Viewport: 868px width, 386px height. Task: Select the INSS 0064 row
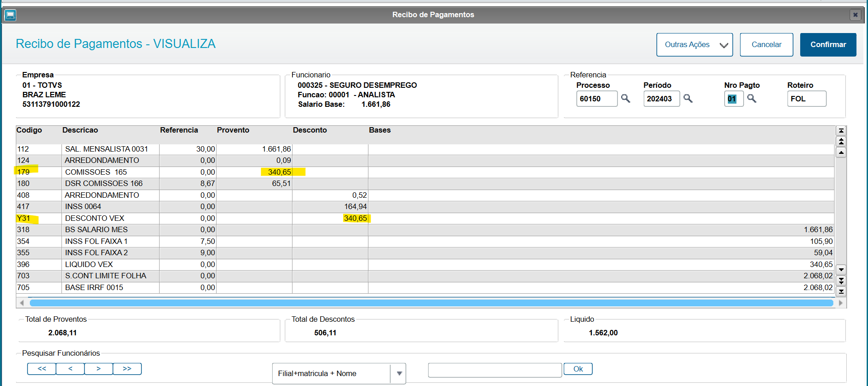pyautogui.click(x=425, y=206)
